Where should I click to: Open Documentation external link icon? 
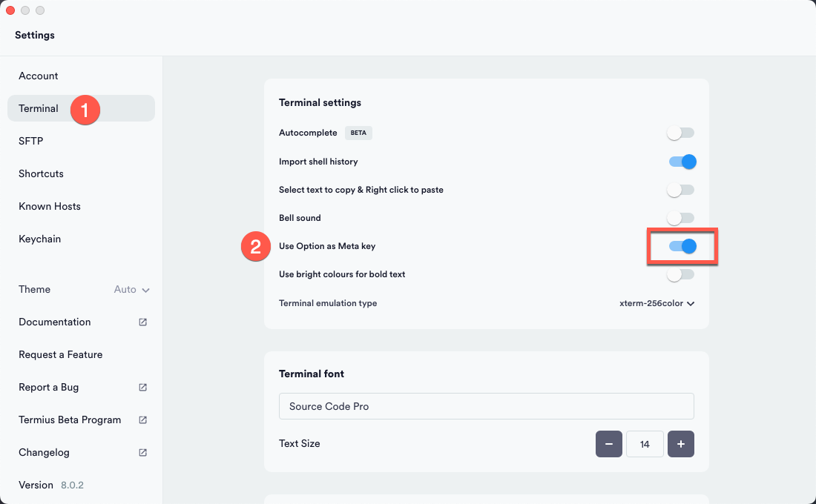[x=142, y=322]
